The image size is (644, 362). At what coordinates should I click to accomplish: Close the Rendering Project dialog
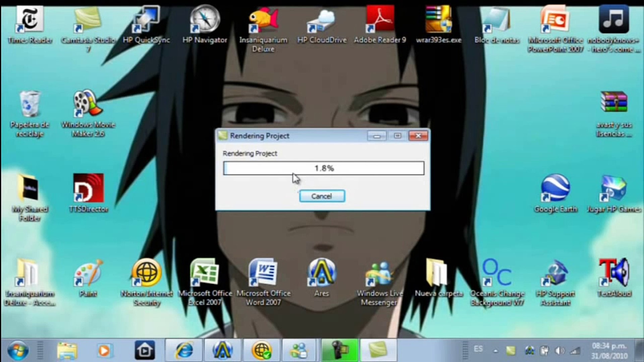(x=418, y=136)
